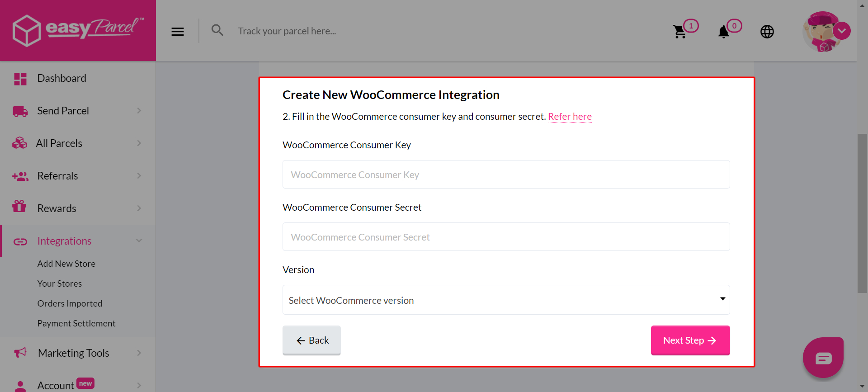The image size is (868, 392).
Task: Click the Integrations label
Action: [x=65, y=241]
